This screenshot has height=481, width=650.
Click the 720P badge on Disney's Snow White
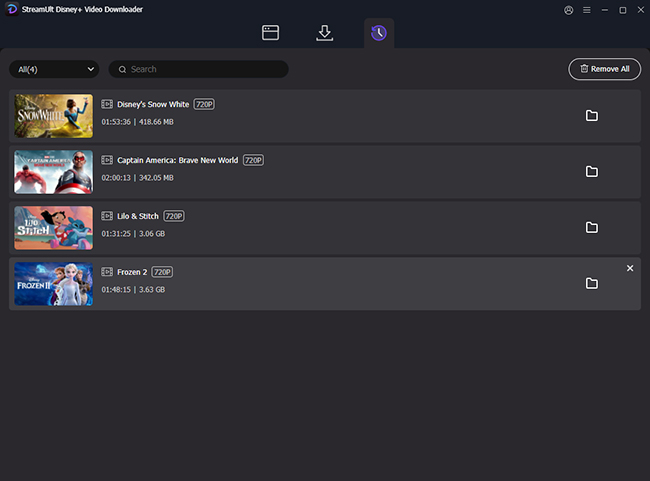(x=204, y=104)
